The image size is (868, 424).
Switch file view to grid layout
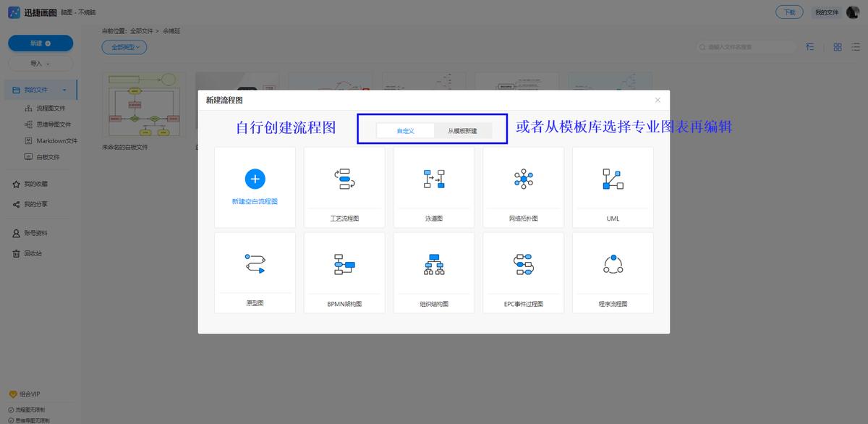tap(837, 46)
